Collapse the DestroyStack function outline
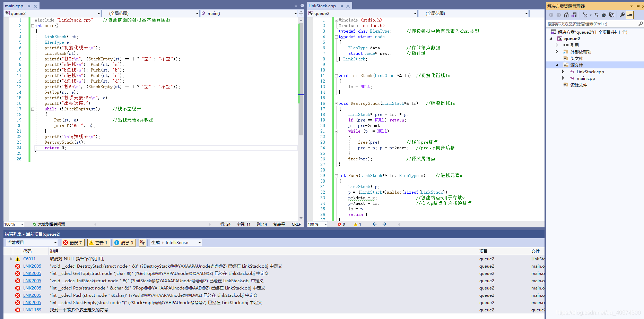644x319 pixels. 336,103
